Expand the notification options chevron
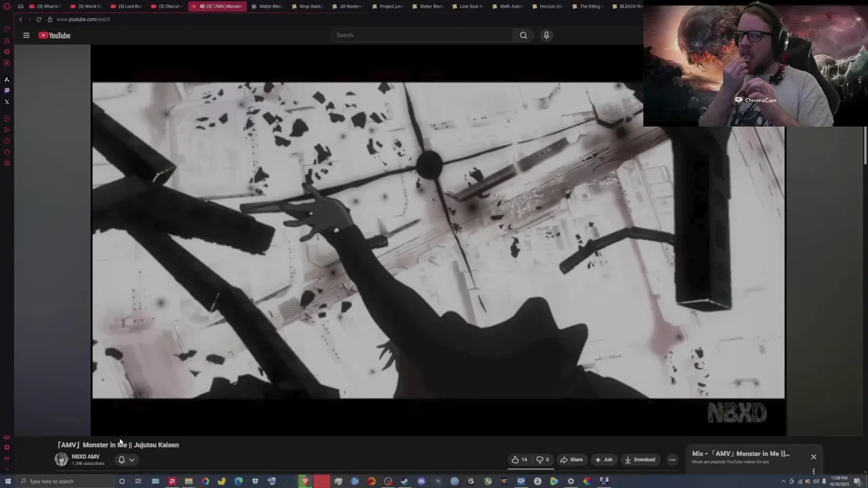868x488 pixels. pyautogui.click(x=132, y=460)
